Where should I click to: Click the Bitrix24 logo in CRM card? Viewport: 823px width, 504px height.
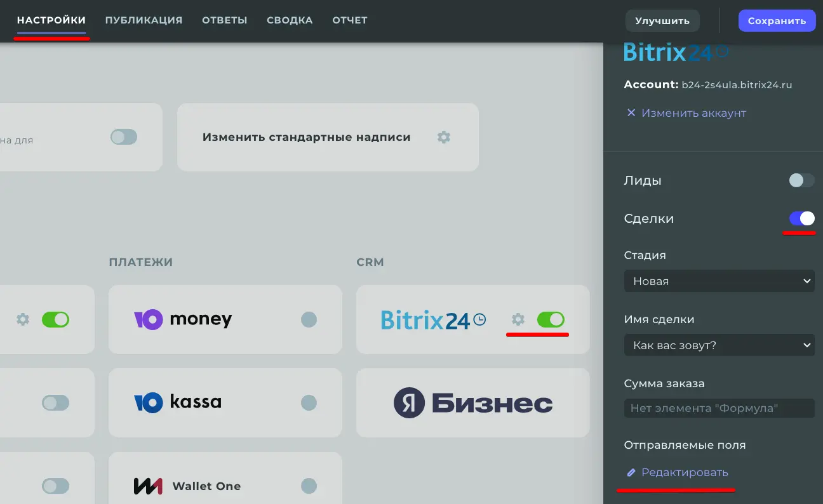433,319
